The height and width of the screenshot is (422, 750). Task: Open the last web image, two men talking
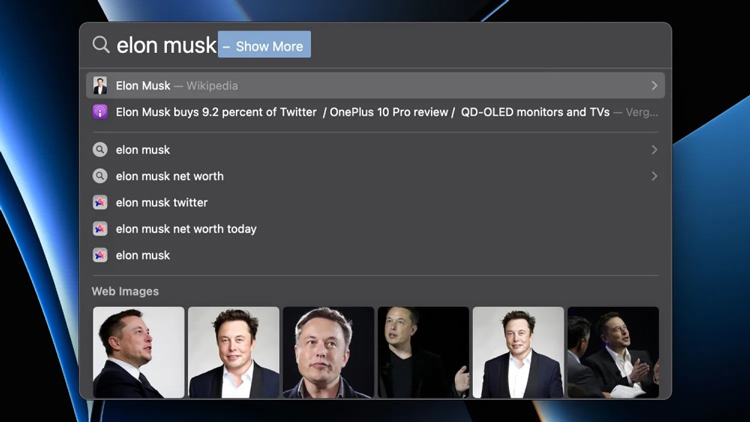[613, 352]
